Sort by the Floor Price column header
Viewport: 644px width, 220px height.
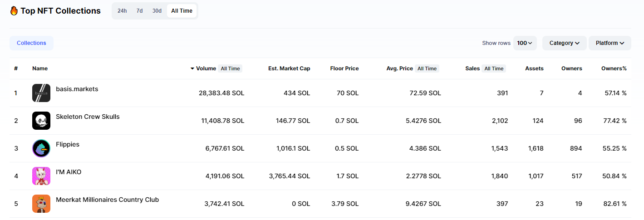(344, 68)
